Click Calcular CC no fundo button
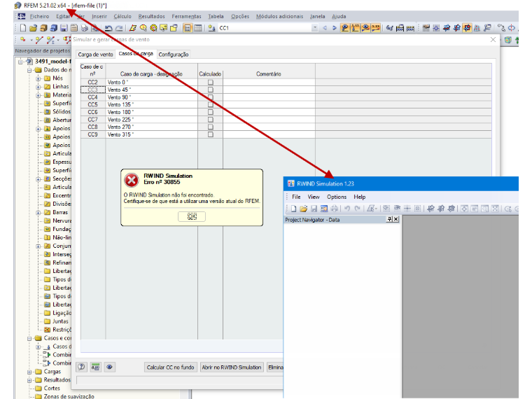Viewport: 532px width, 399px height. click(x=170, y=367)
